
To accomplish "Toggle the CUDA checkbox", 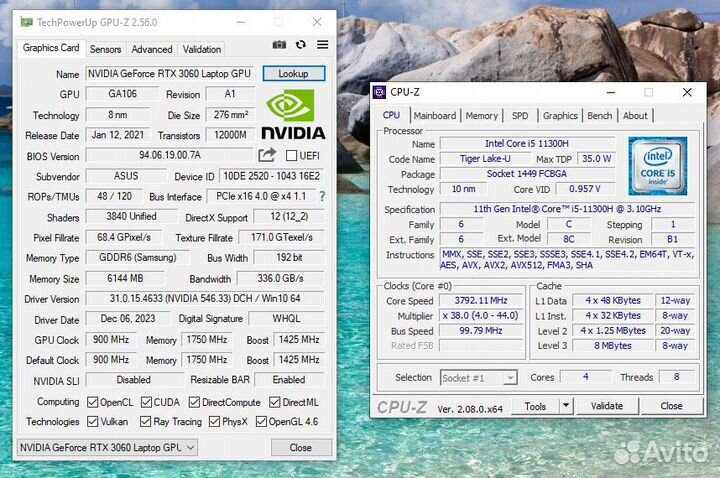I will tap(146, 402).
